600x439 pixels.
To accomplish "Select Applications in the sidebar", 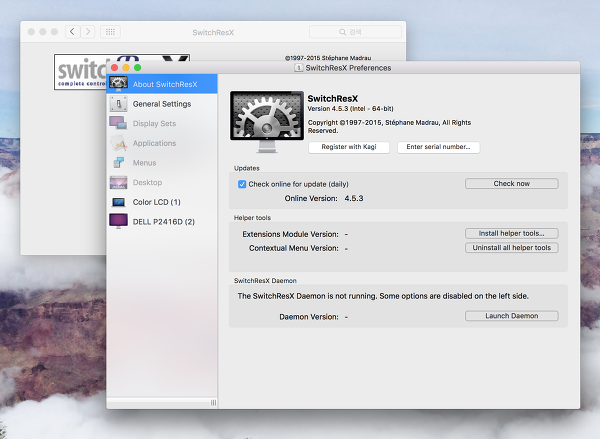I will [x=162, y=143].
